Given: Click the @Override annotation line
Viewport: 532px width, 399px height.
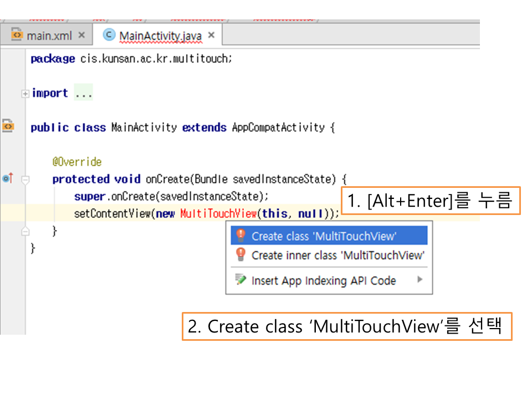Looking at the screenshot, I should click(x=77, y=162).
